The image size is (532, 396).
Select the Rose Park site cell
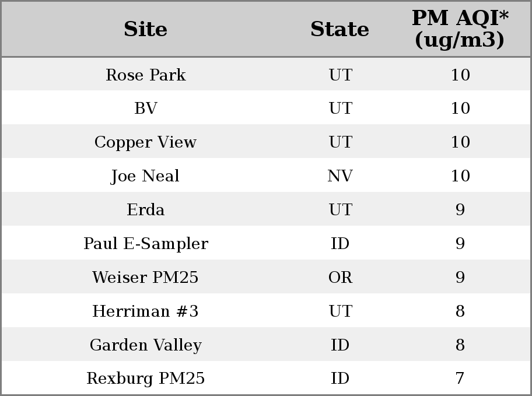[146, 75]
